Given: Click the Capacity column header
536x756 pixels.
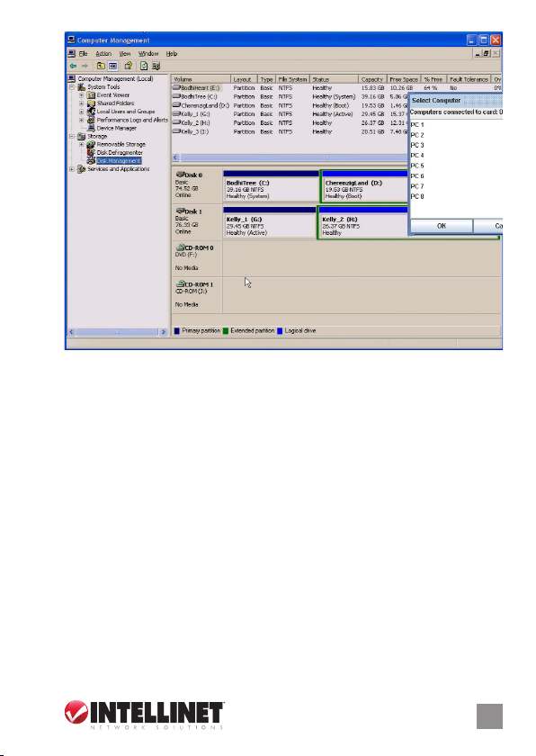Looking at the screenshot, I should point(372,79).
